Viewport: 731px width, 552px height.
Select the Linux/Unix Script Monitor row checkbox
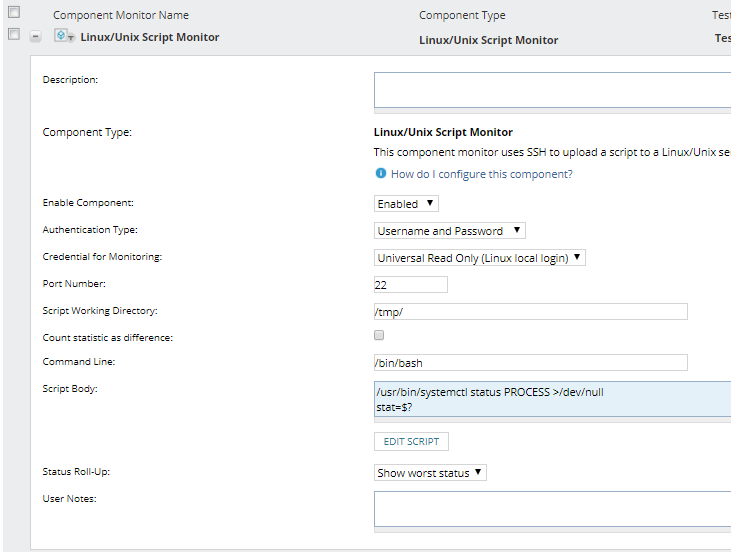pos(14,34)
